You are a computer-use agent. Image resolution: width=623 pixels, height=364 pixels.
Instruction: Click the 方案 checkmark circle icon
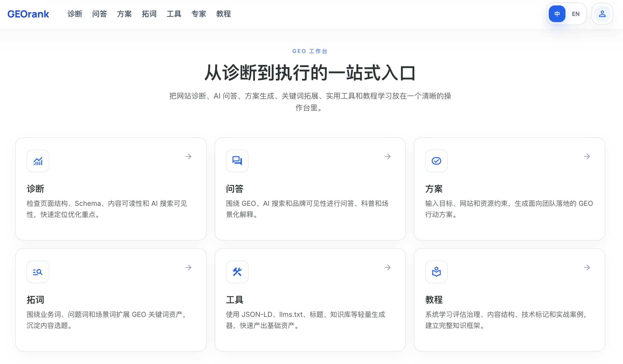coord(436,161)
